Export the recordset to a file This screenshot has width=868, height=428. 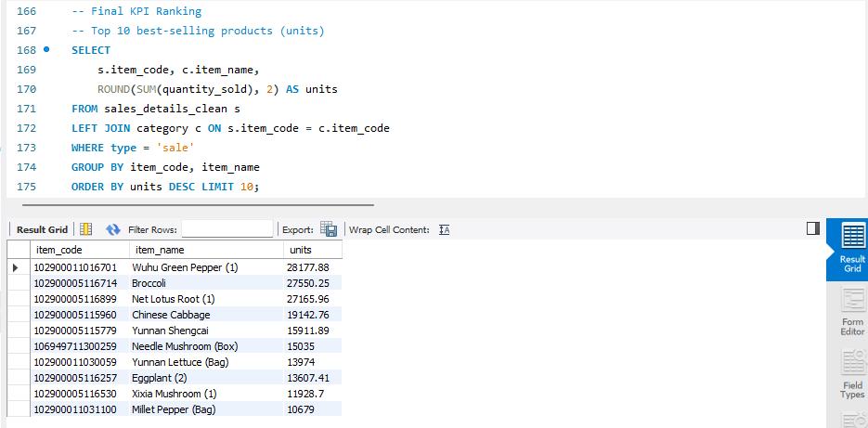pos(328,229)
